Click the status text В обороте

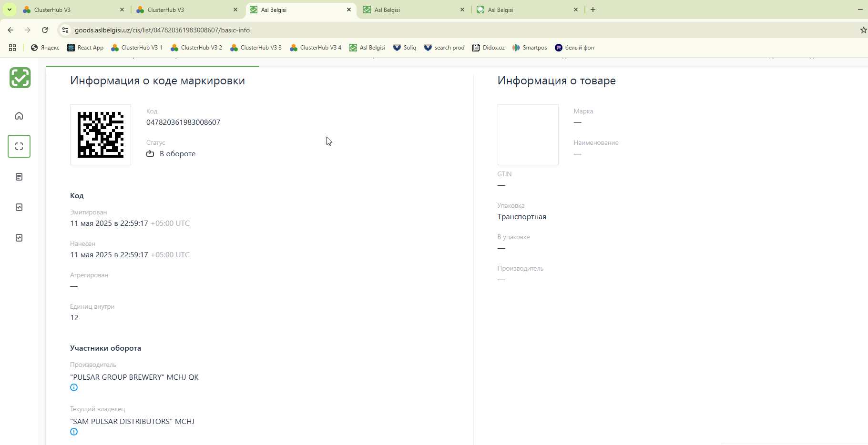click(178, 154)
